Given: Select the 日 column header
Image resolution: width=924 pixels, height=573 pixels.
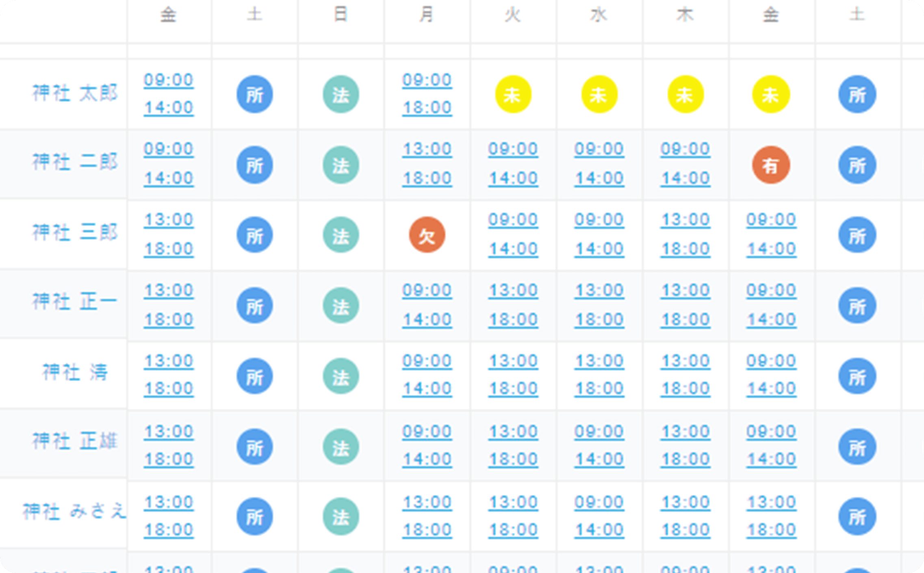Looking at the screenshot, I should pyautogui.click(x=341, y=15).
